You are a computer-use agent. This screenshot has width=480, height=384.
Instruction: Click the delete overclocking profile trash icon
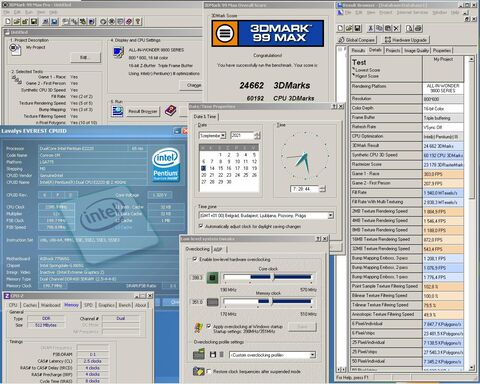click(221, 355)
